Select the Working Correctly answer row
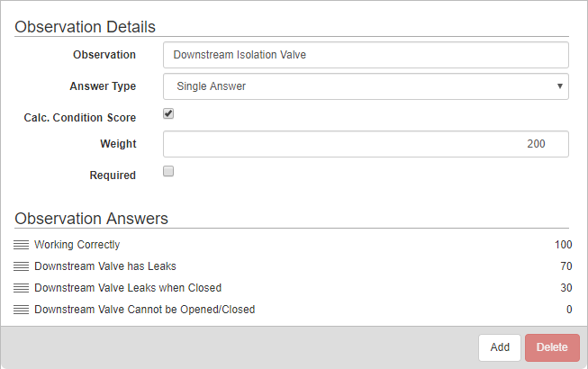The image size is (588, 369). pyautogui.click(x=293, y=245)
